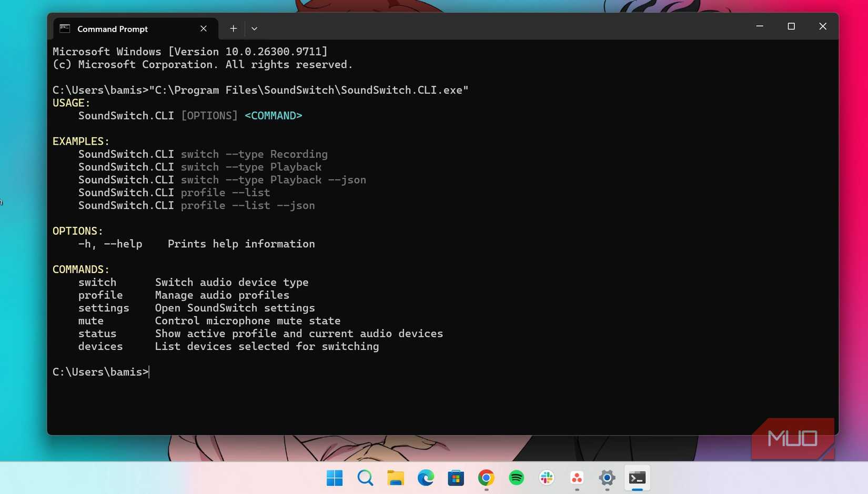Open File Explorer from taskbar
Image resolution: width=868 pixels, height=494 pixels.
pyautogui.click(x=395, y=478)
